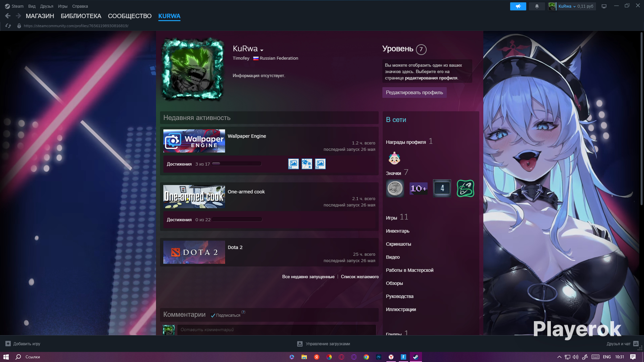Screen dimensions: 644x362
Task: Toggle the Подписаться comment subscription checkbox
Action: [213, 315]
